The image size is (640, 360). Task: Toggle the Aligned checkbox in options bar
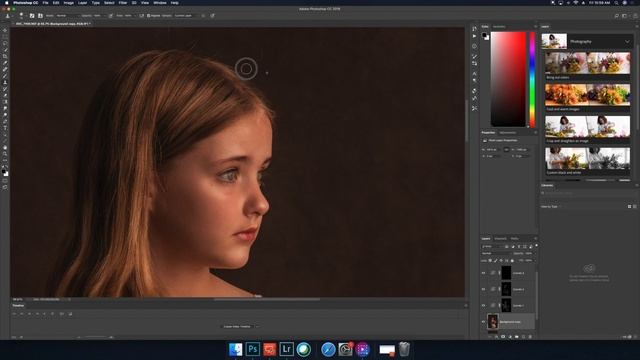[148, 16]
